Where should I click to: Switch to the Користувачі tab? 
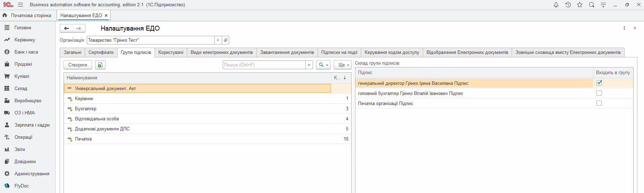[x=171, y=53]
